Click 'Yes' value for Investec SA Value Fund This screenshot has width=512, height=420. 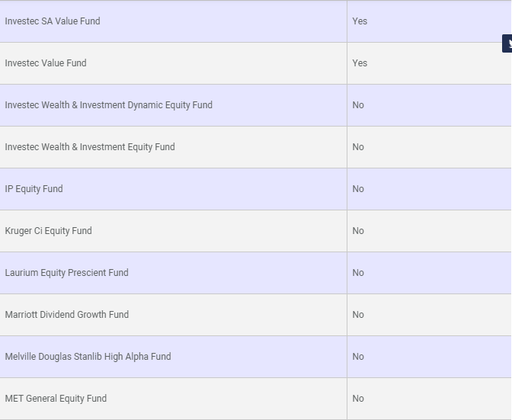pyautogui.click(x=360, y=21)
